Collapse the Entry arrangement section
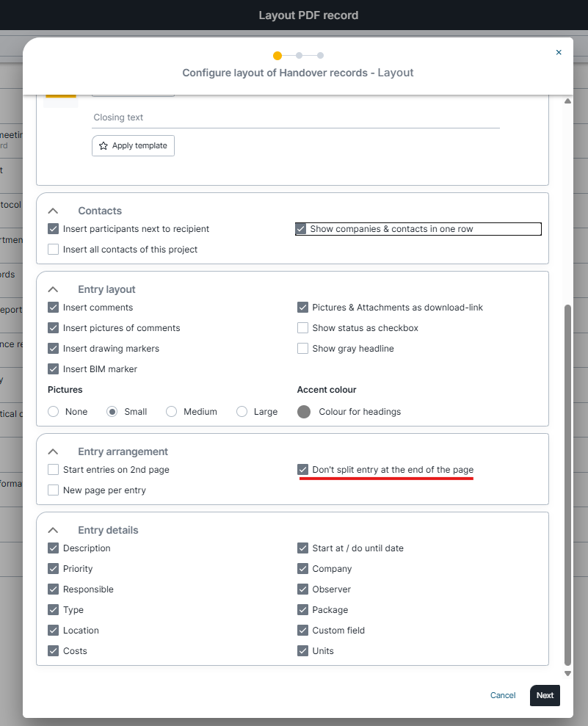 click(53, 452)
